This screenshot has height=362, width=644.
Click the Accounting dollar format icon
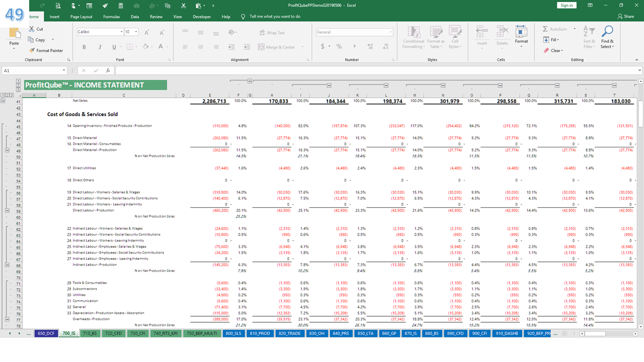click(x=323, y=46)
